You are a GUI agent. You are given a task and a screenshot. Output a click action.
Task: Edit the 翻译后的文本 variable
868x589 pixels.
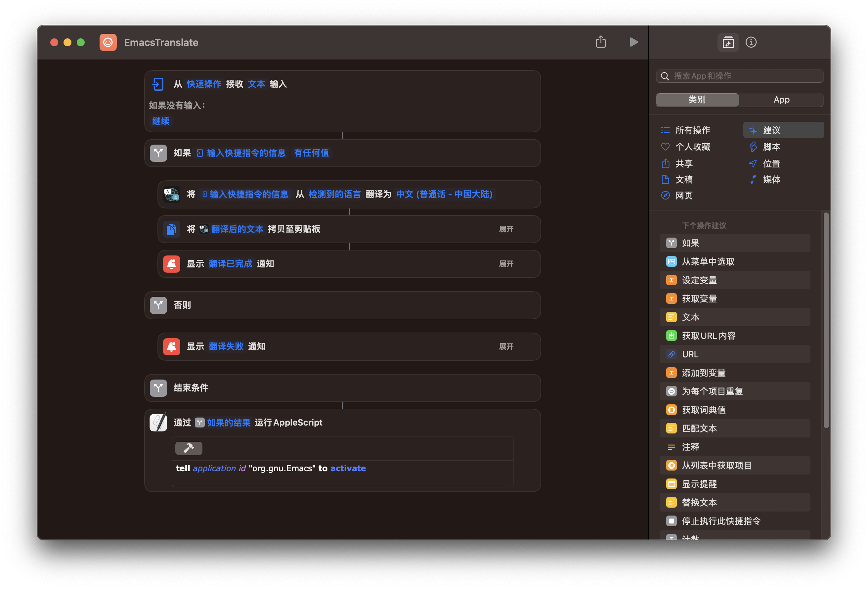click(232, 229)
